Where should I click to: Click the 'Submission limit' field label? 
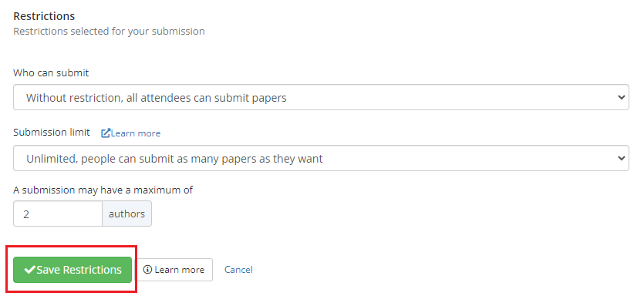52,133
